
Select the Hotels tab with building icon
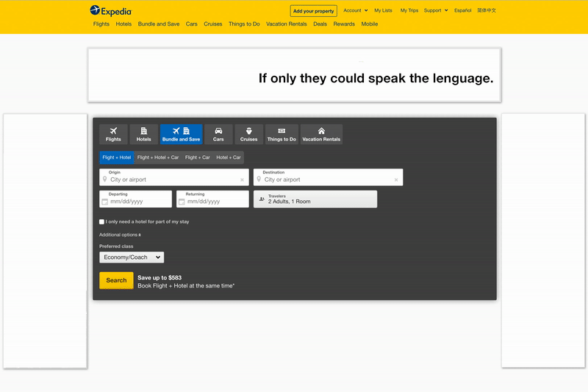point(143,135)
